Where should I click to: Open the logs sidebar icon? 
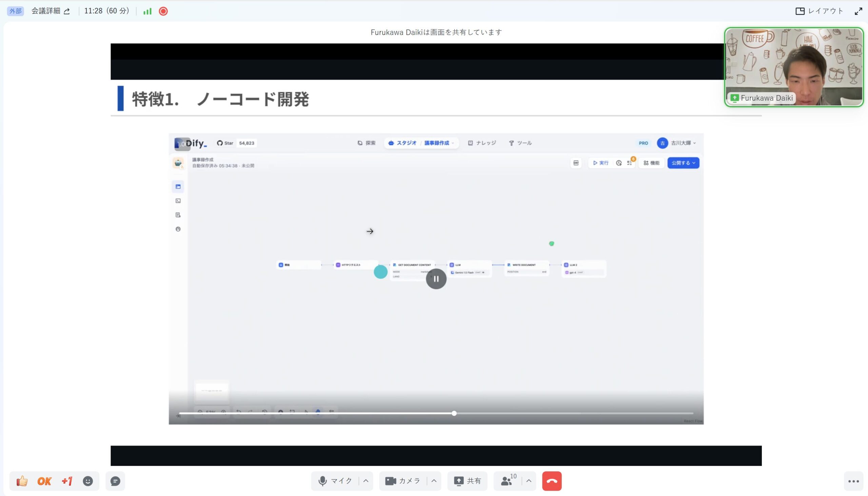point(178,215)
